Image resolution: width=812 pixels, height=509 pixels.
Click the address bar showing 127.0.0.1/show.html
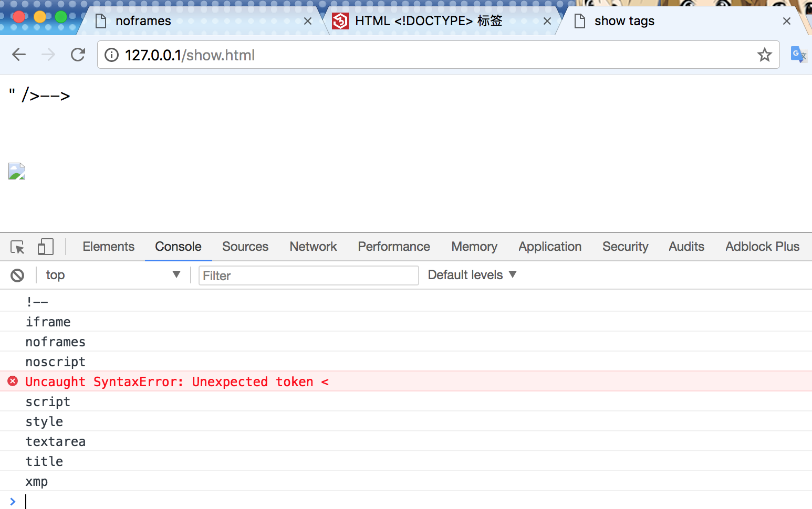click(438, 55)
